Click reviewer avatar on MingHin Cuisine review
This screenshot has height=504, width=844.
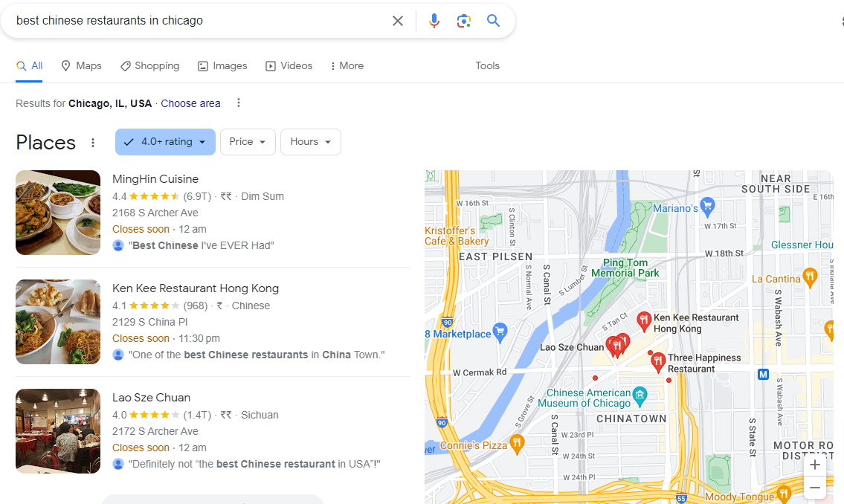click(x=118, y=245)
